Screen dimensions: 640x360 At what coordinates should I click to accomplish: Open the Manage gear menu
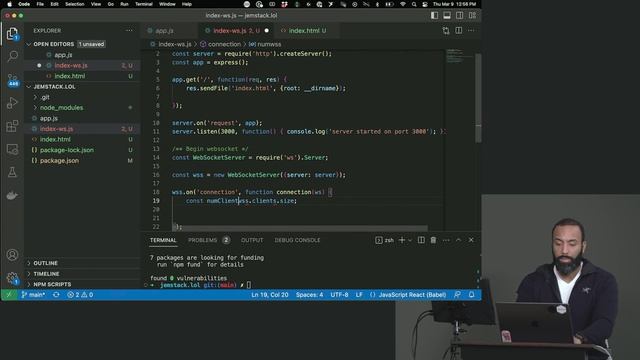(x=12, y=278)
